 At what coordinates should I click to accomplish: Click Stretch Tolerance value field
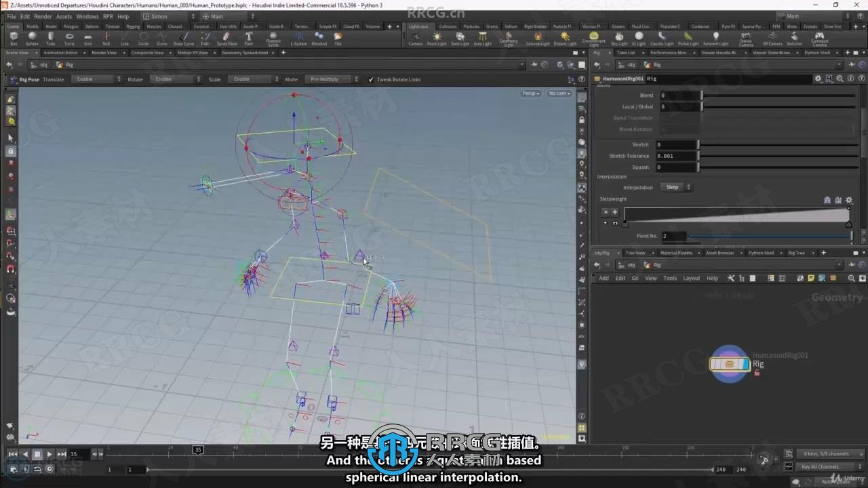point(677,156)
